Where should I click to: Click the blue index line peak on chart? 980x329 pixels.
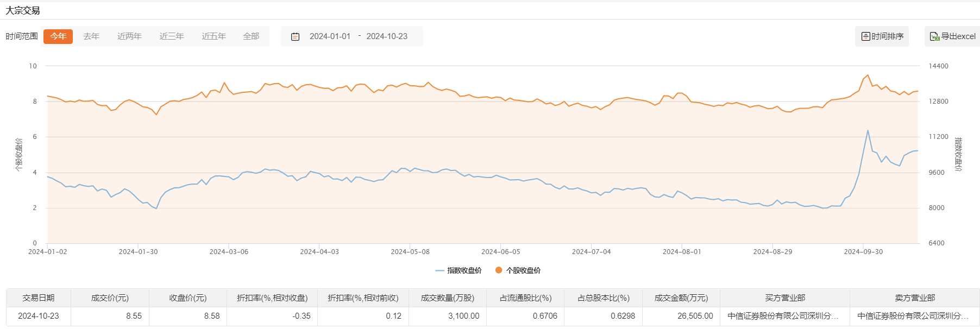pos(868,130)
